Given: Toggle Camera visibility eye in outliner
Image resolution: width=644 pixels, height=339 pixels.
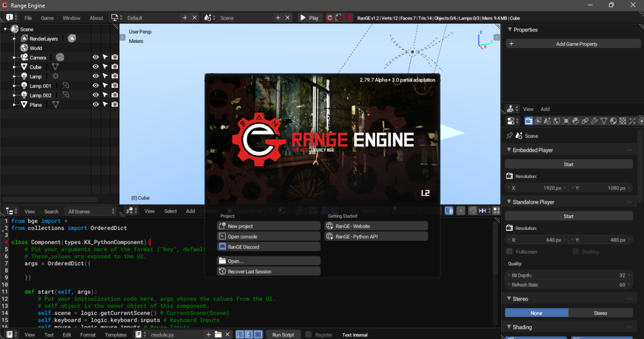Looking at the screenshot, I should click(x=95, y=57).
